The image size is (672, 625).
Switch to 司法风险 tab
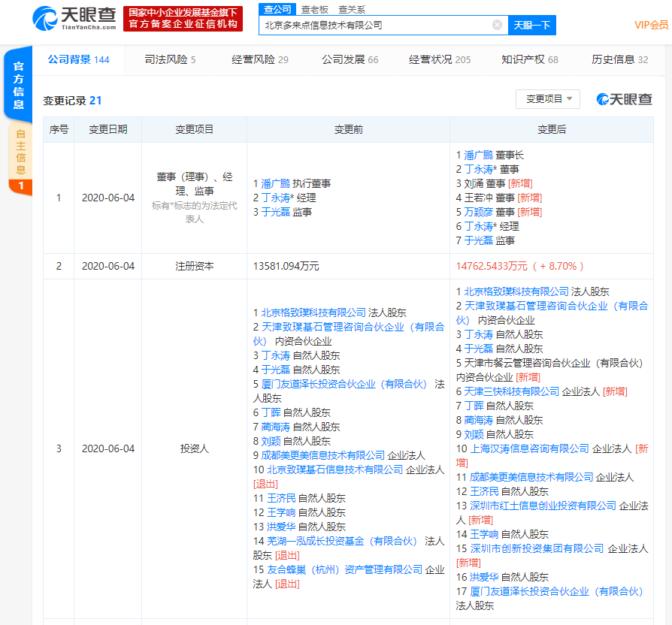[170, 59]
